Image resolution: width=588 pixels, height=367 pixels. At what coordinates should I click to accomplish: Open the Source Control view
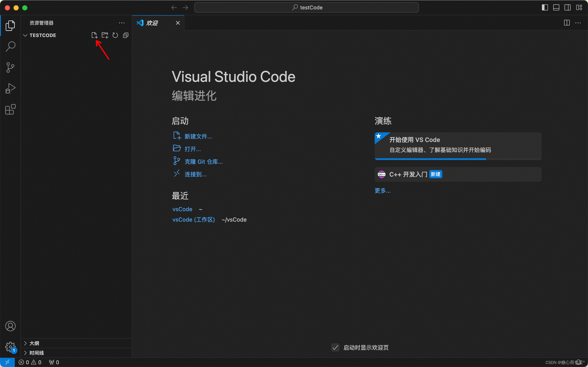pyautogui.click(x=10, y=67)
